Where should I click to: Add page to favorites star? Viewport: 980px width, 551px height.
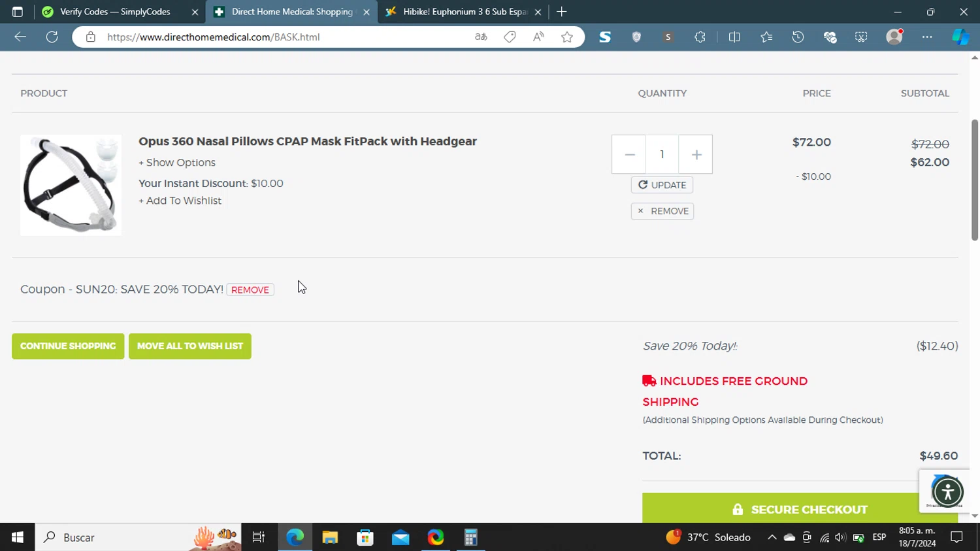click(567, 37)
